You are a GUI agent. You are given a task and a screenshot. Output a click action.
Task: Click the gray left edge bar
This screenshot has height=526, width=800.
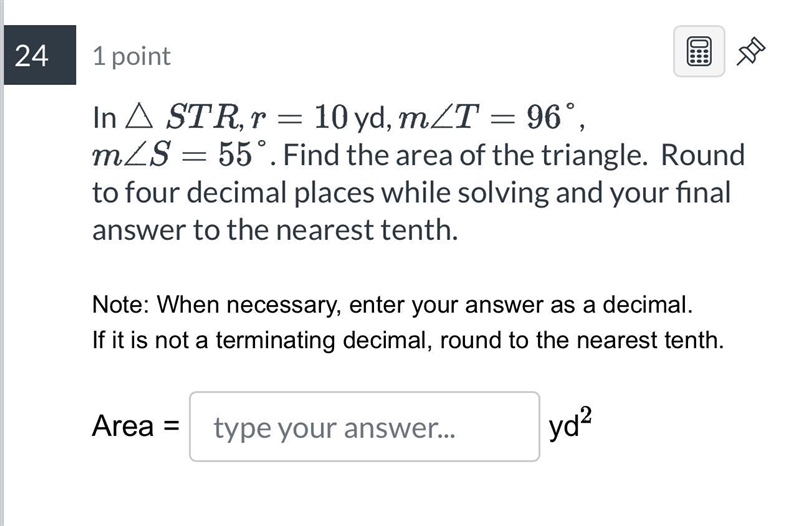click(x=2, y=263)
